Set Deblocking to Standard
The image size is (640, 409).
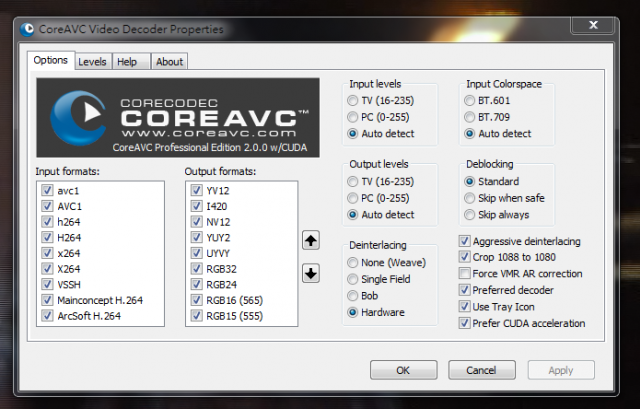pos(469,181)
